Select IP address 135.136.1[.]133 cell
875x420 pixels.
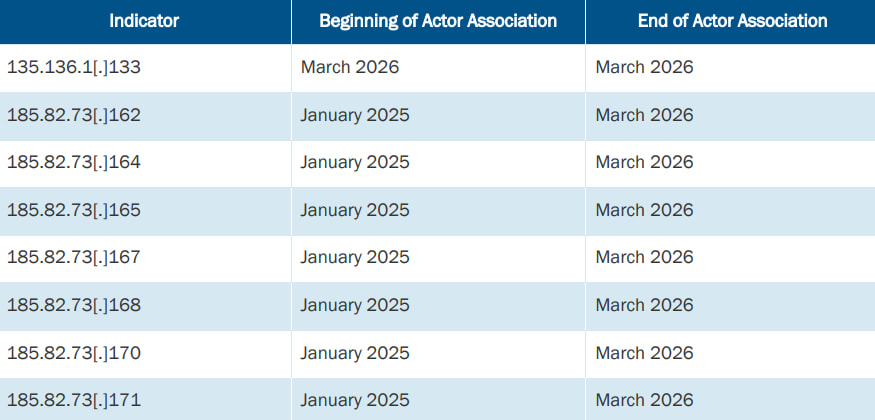pos(74,68)
